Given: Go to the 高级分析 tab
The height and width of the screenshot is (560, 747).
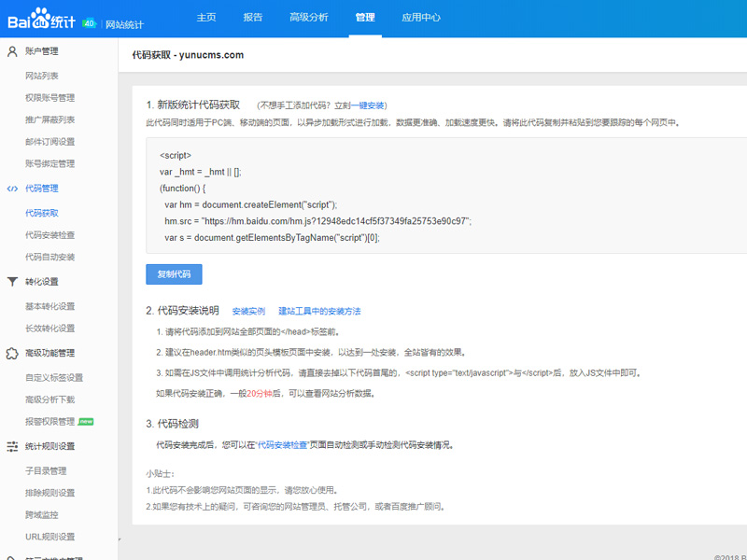Looking at the screenshot, I should [308, 18].
